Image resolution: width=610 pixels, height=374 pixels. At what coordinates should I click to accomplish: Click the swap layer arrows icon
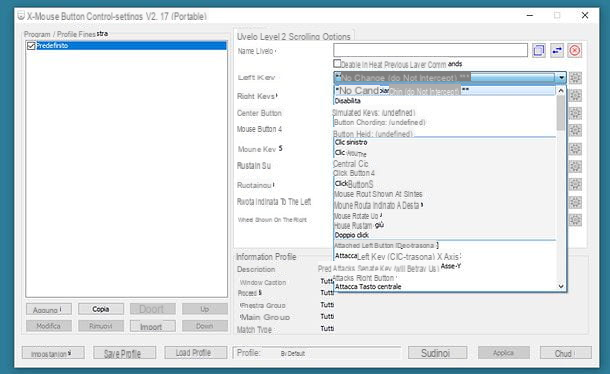pos(557,51)
